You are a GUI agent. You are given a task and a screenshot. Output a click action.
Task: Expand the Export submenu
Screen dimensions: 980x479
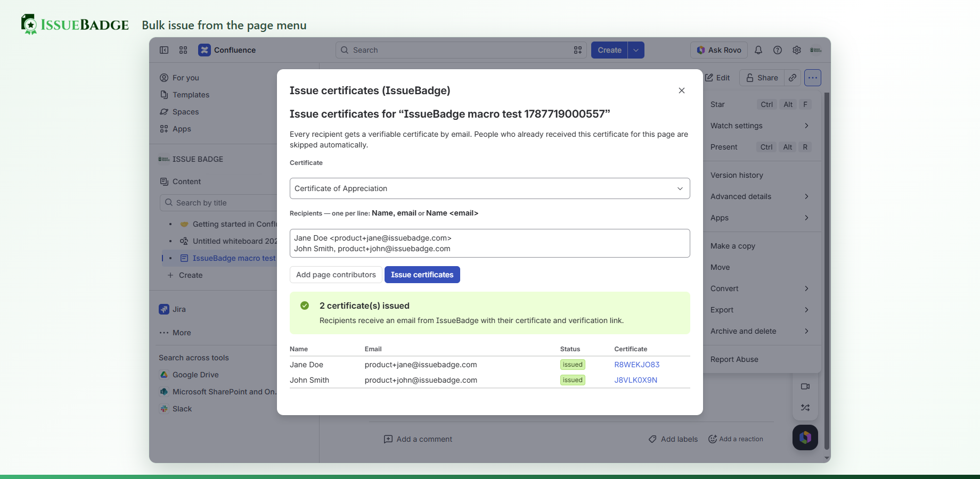click(761, 310)
